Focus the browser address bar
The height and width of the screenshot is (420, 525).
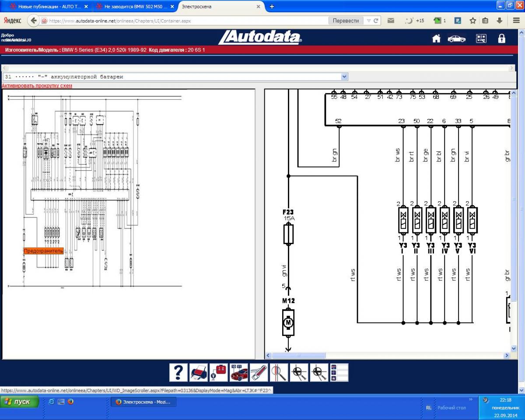(x=188, y=21)
